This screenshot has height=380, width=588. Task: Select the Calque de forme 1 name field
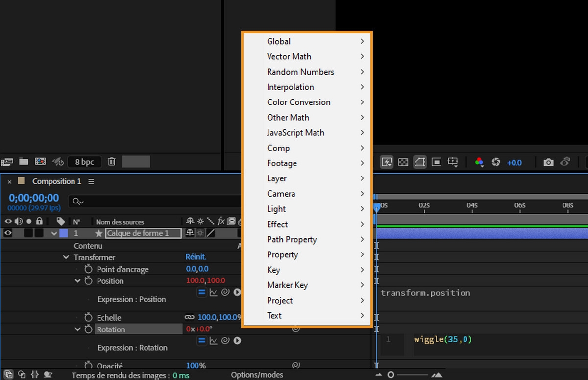tap(144, 233)
